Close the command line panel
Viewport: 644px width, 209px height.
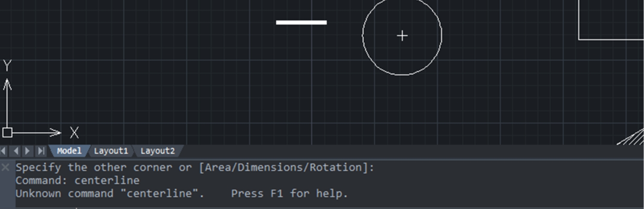pyautogui.click(x=6, y=167)
